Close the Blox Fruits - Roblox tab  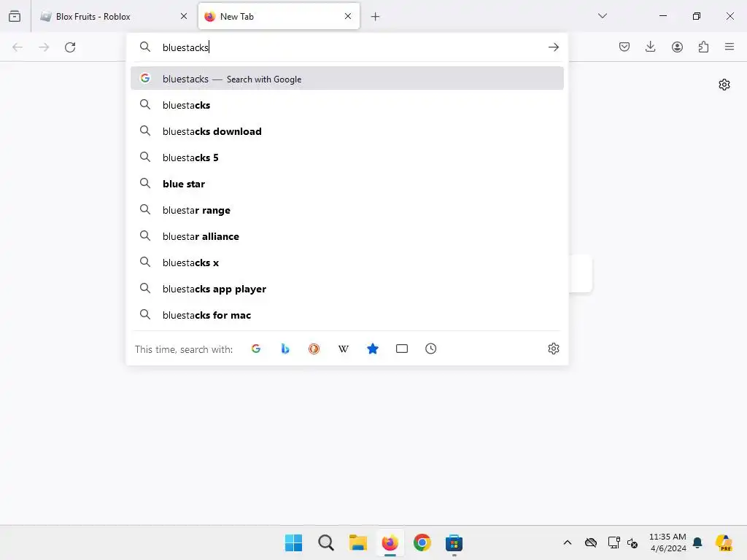(184, 16)
